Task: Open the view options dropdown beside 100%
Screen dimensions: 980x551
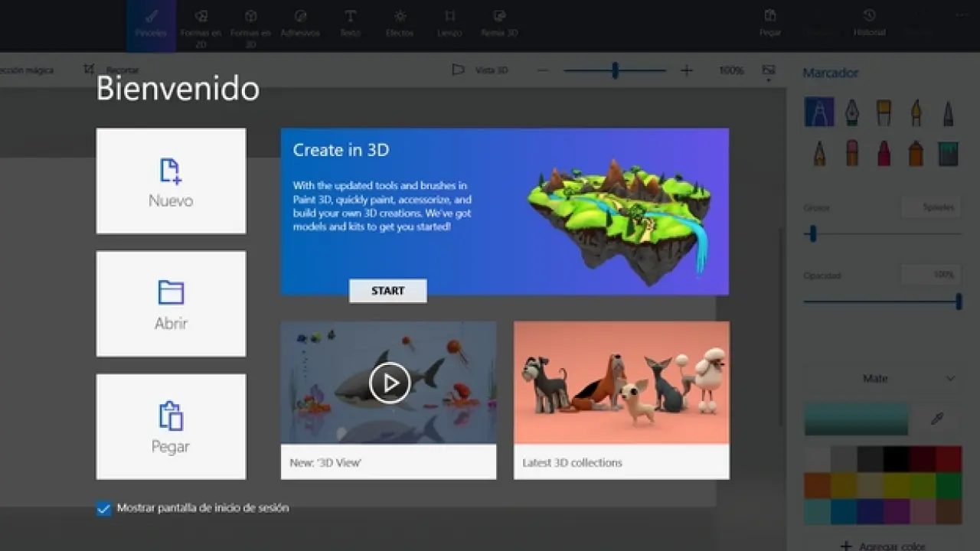Action: (x=769, y=72)
